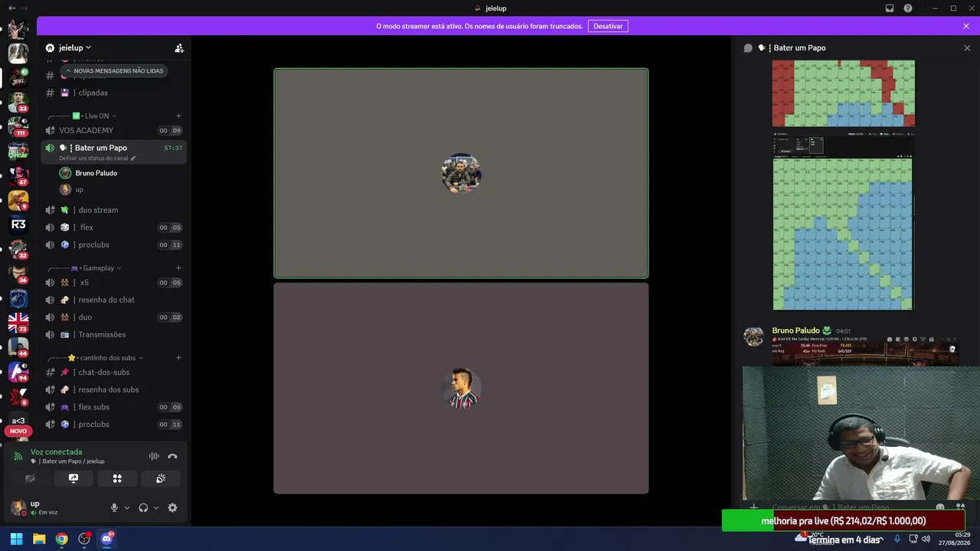Click Definir um status do canal
This screenshot has height=551, width=980.
tap(93, 158)
